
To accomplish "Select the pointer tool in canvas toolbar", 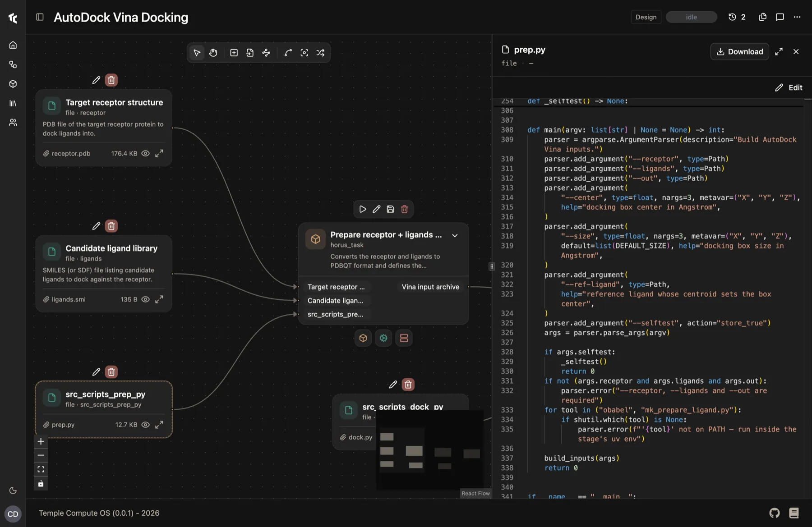I will coord(197,53).
